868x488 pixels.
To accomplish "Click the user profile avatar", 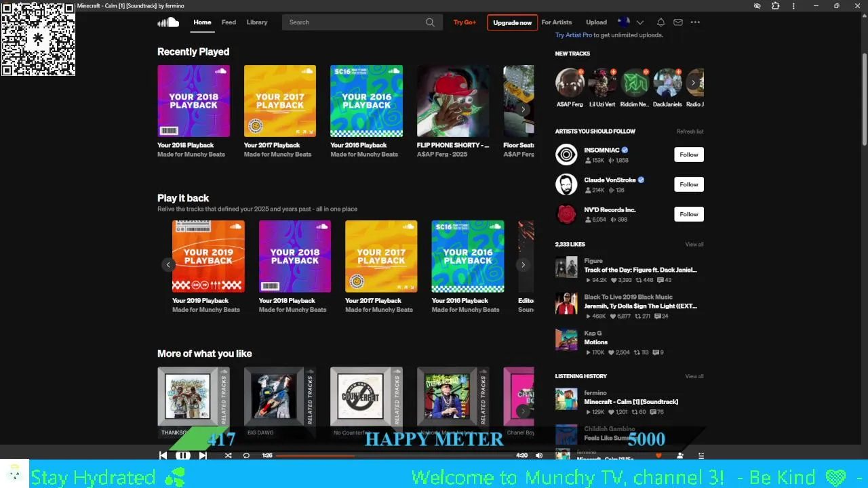I will click(x=624, y=22).
